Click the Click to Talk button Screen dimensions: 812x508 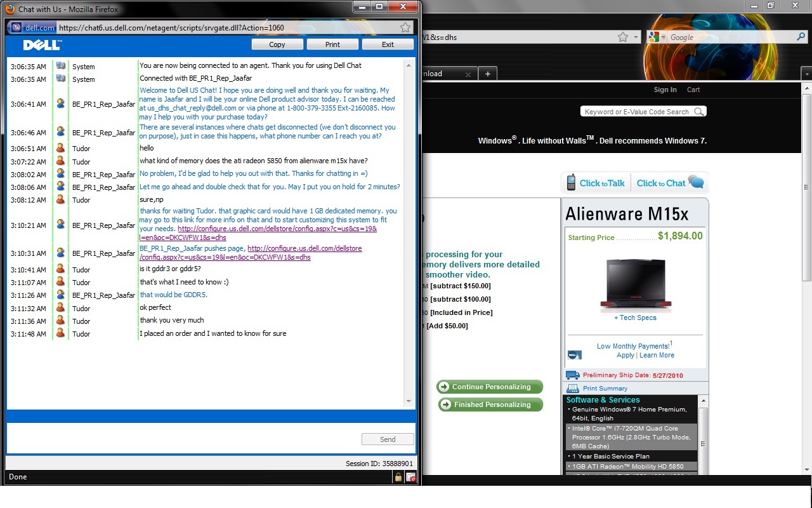[x=596, y=183]
